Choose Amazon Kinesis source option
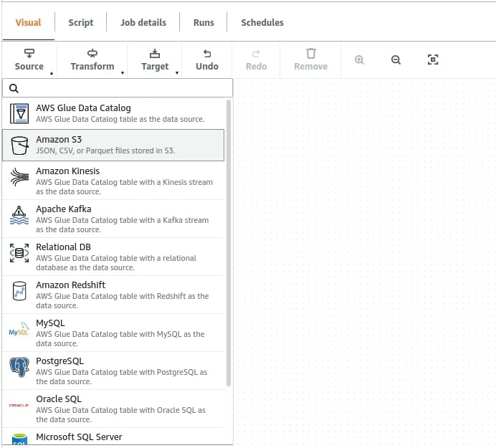The width and height of the screenshot is (496, 448). point(113,181)
